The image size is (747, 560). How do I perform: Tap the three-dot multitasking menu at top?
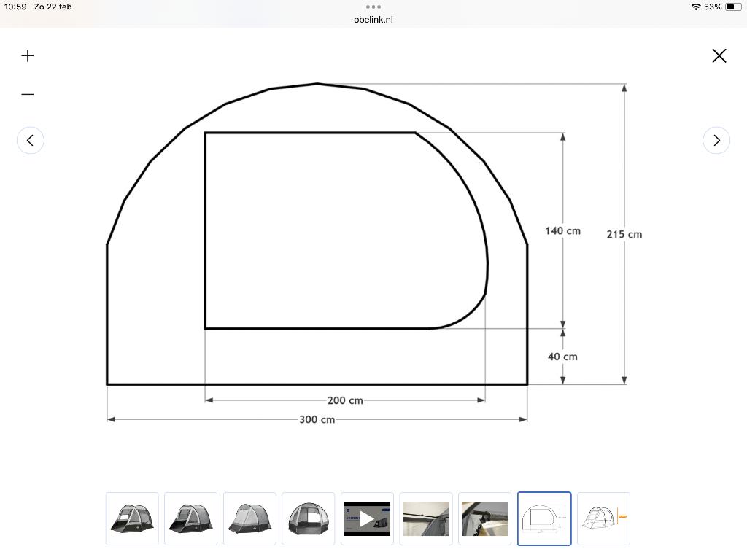(373, 7)
